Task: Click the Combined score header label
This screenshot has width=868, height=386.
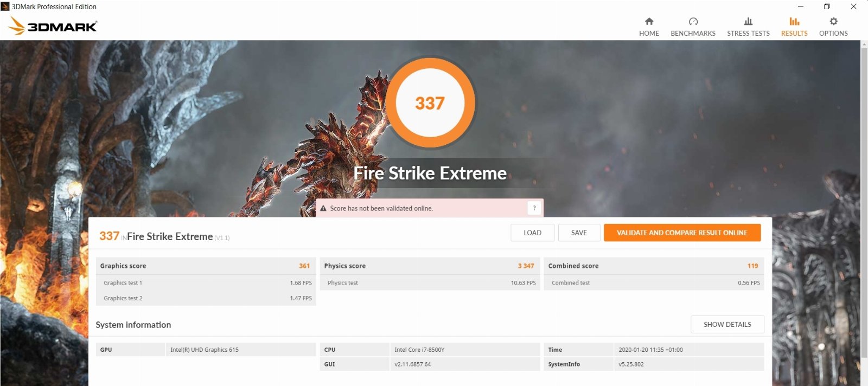Action: click(x=573, y=266)
